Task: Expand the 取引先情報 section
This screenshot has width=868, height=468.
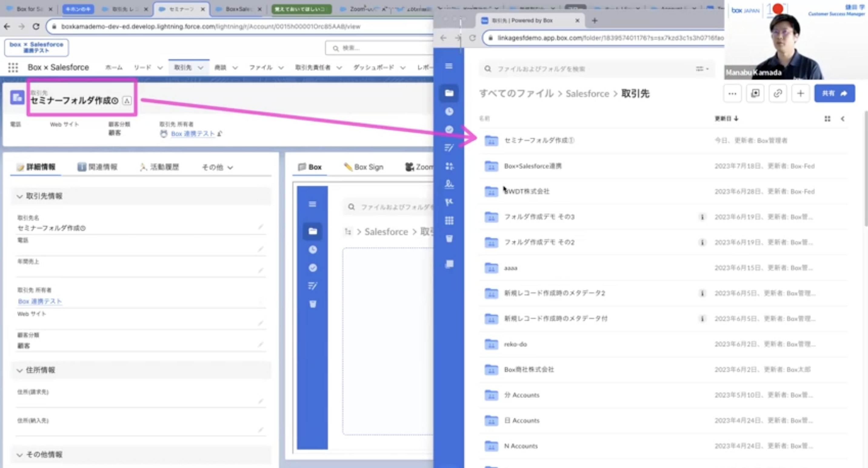Action: point(20,196)
